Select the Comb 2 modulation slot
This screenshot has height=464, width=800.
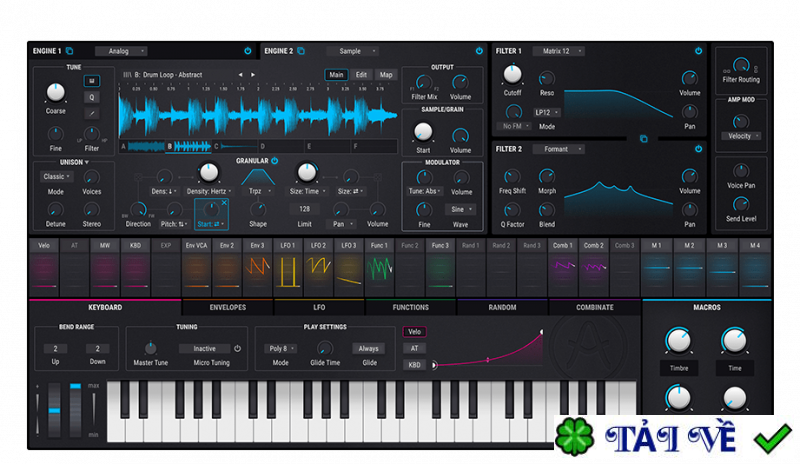(x=594, y=267)
